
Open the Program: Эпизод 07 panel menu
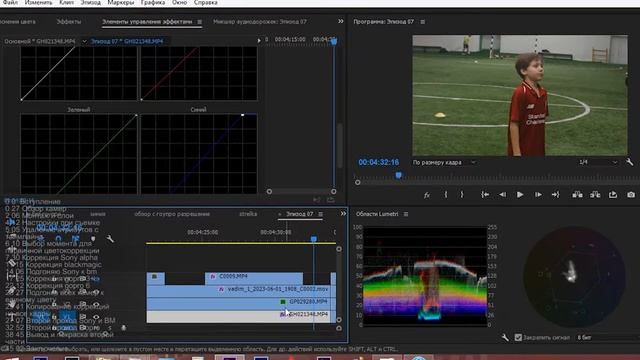pos(422,22)
